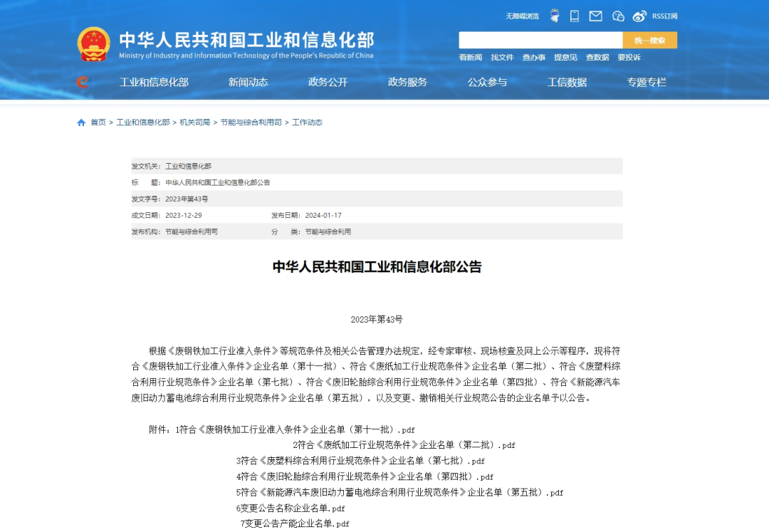Open 新闻动态 navigation menu
Screen dimensions: 769x532
click(x=249, y=83)
